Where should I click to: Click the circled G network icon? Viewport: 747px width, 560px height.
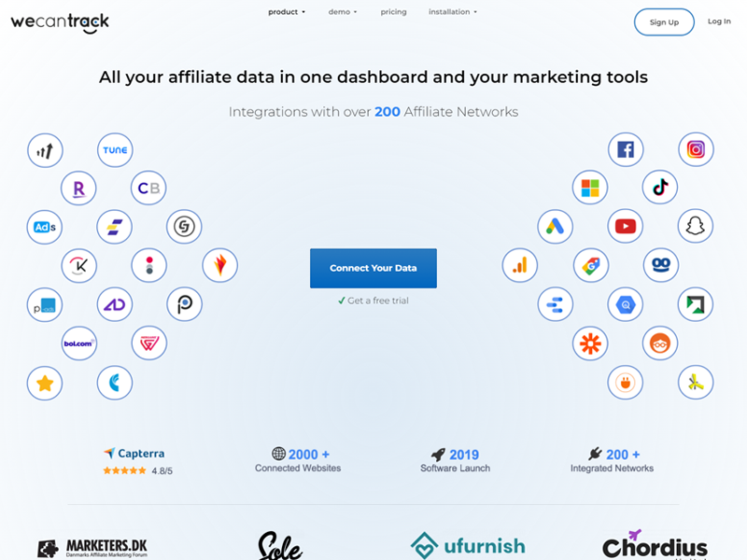click(184, 227)
